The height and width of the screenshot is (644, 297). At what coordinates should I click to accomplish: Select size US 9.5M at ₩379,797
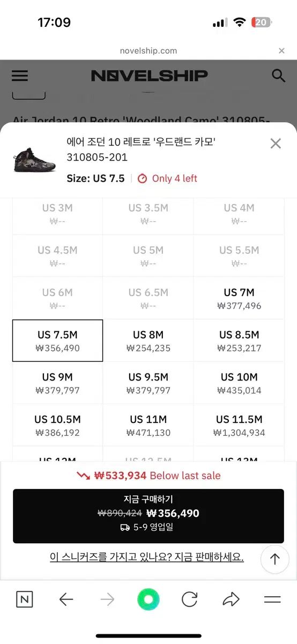148,383
